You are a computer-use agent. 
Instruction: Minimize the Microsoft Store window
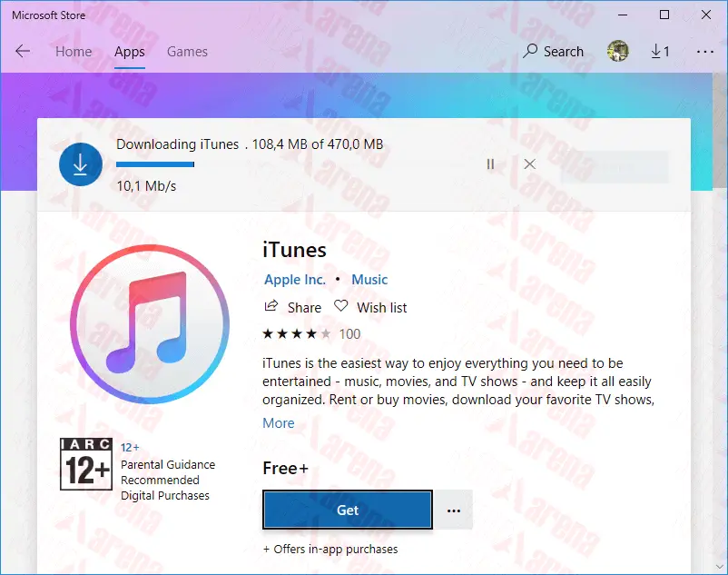(623, 15)
